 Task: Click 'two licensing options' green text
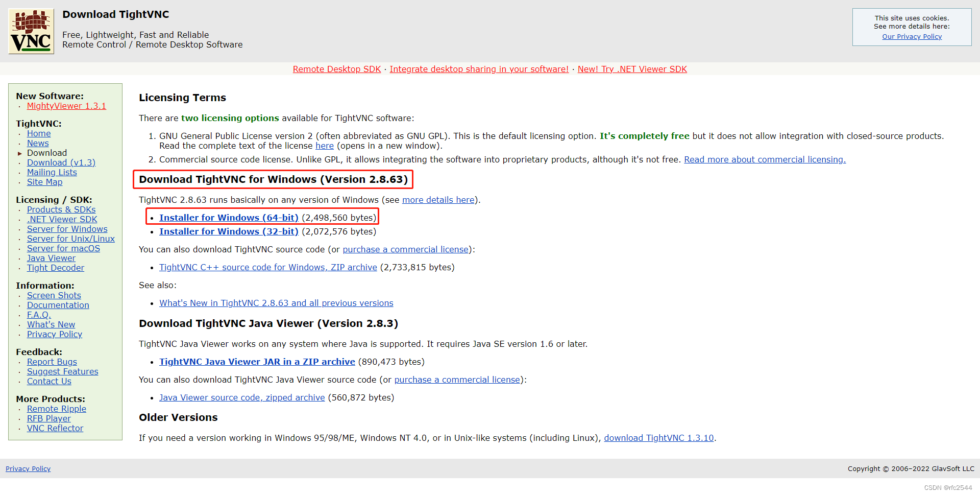230,118
